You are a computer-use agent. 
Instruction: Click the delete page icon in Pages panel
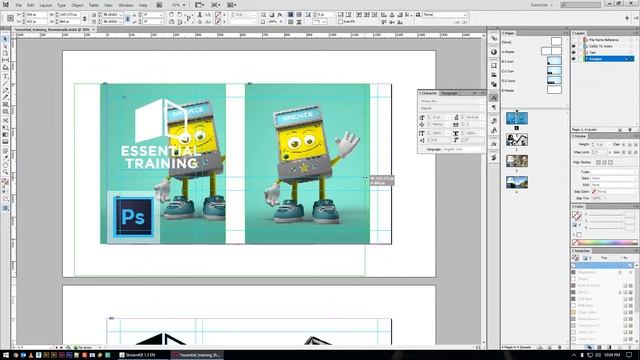pos(559,347)
